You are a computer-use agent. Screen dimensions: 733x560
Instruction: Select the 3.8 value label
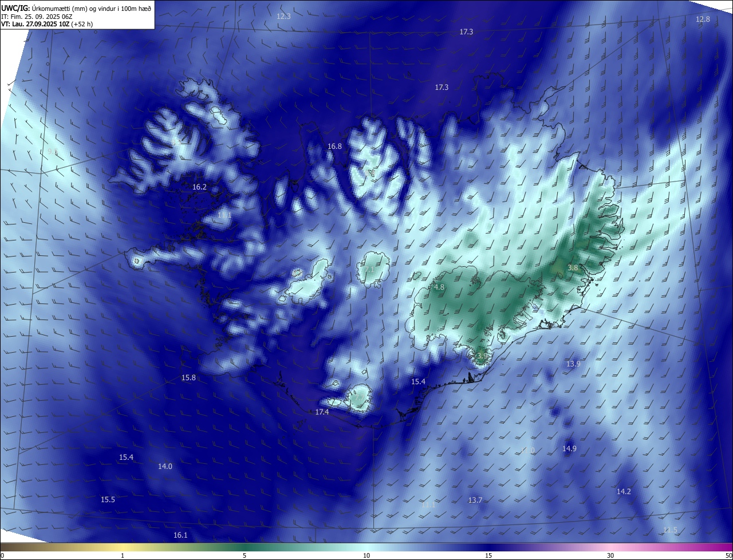(x=573, y=268)
